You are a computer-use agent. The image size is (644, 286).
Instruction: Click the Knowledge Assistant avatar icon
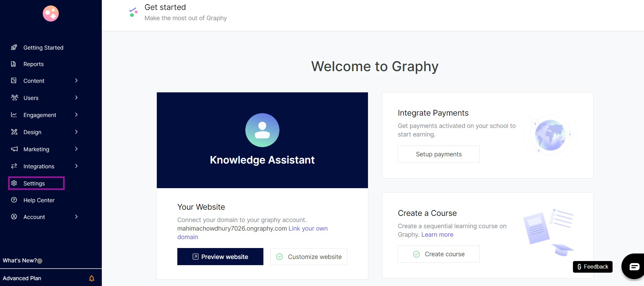262,130
